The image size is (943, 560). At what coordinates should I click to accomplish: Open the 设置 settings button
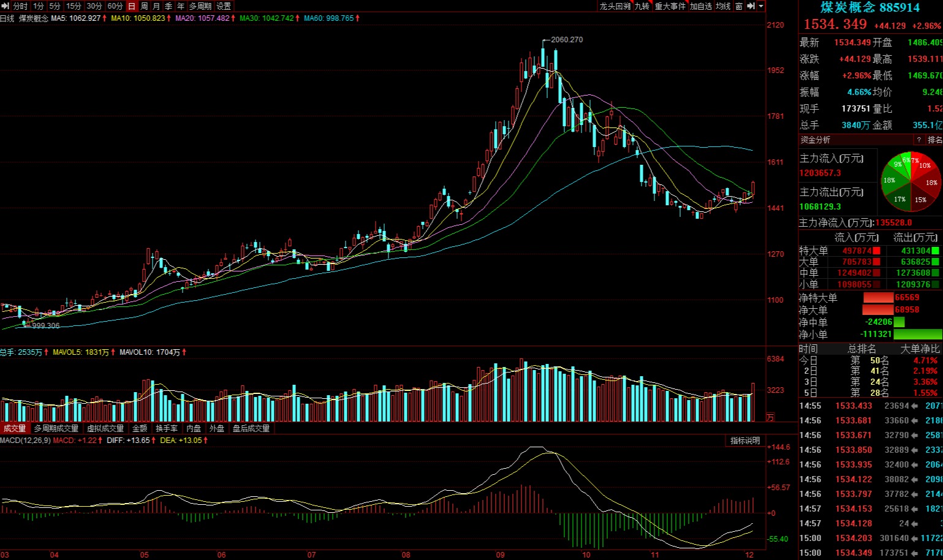click(x=224, y=6)
